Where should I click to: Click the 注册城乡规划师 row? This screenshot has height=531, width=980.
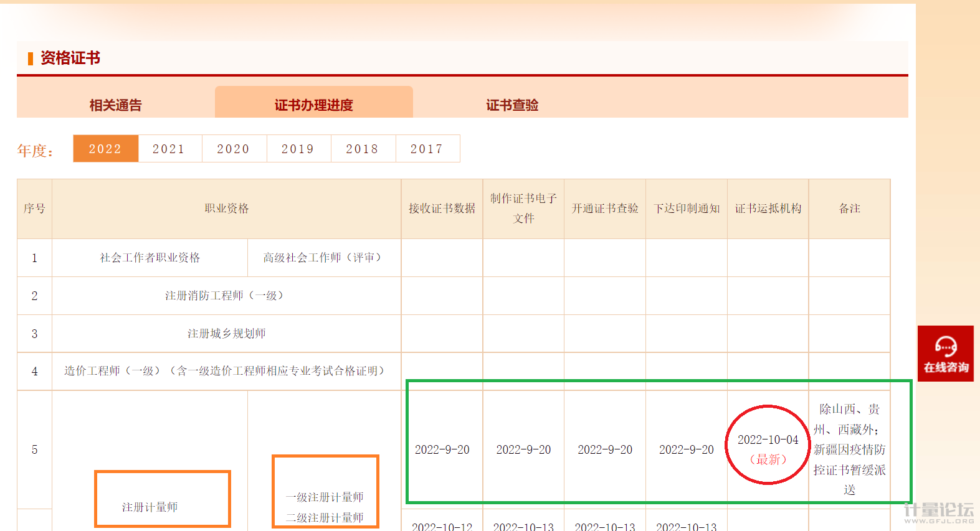pos(226,334)
